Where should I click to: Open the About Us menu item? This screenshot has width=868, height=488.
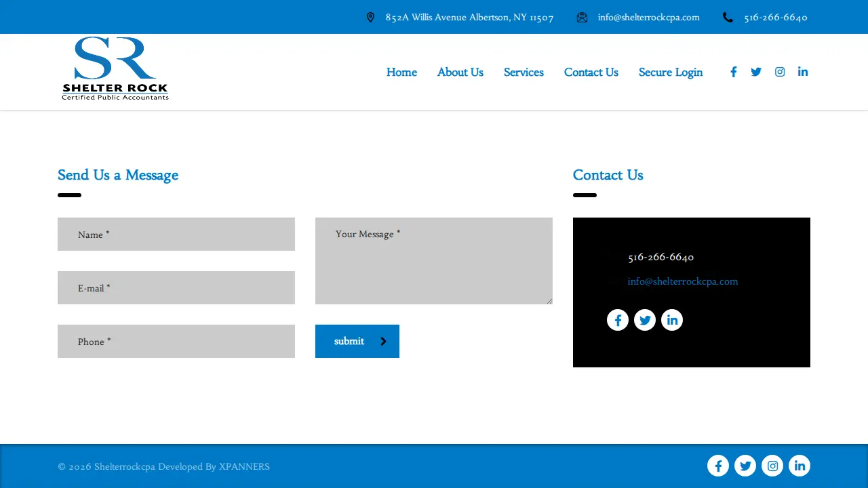[460, 73]
